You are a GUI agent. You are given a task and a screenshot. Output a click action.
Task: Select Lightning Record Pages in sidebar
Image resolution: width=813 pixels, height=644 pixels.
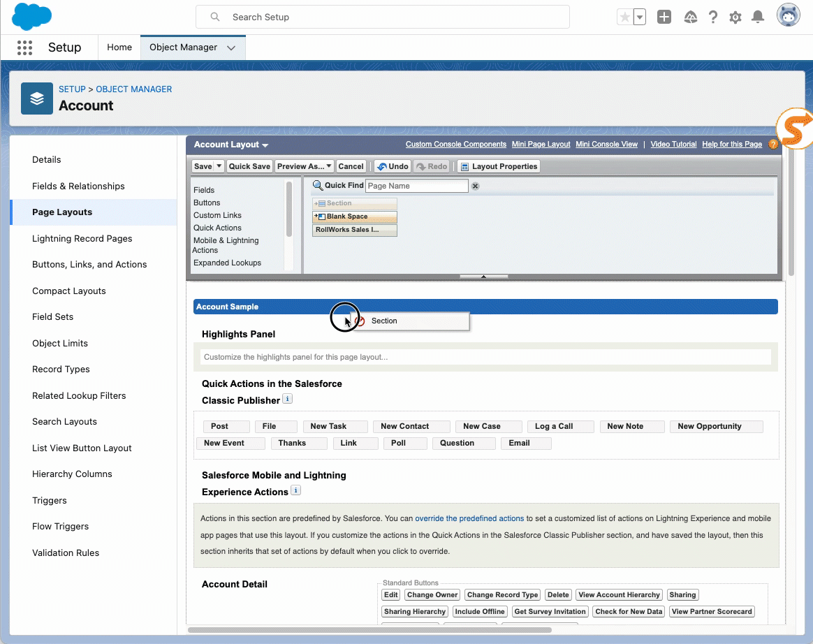(x=82, y=238)
